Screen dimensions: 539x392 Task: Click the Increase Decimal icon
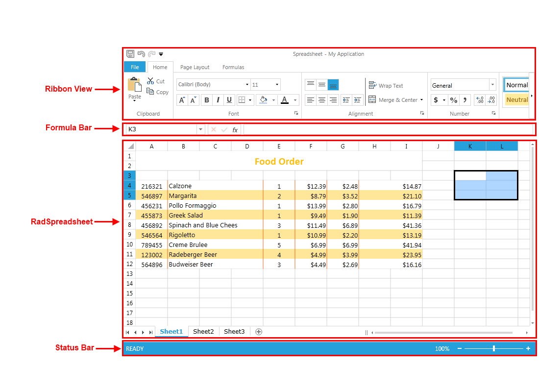[480, 99]
